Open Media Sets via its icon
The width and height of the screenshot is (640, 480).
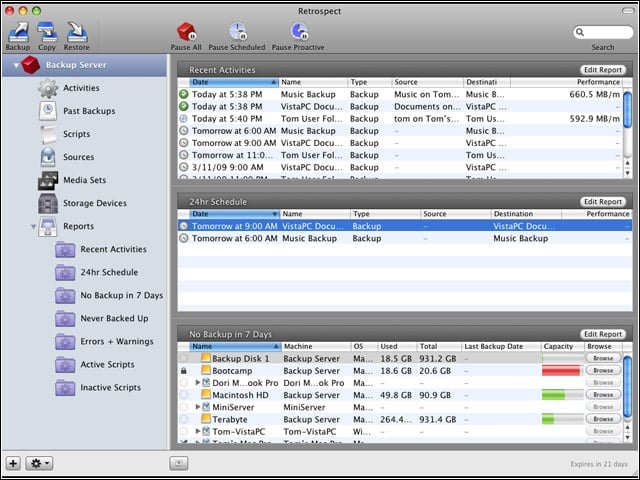pyautogui.click(x=48, y=180)
